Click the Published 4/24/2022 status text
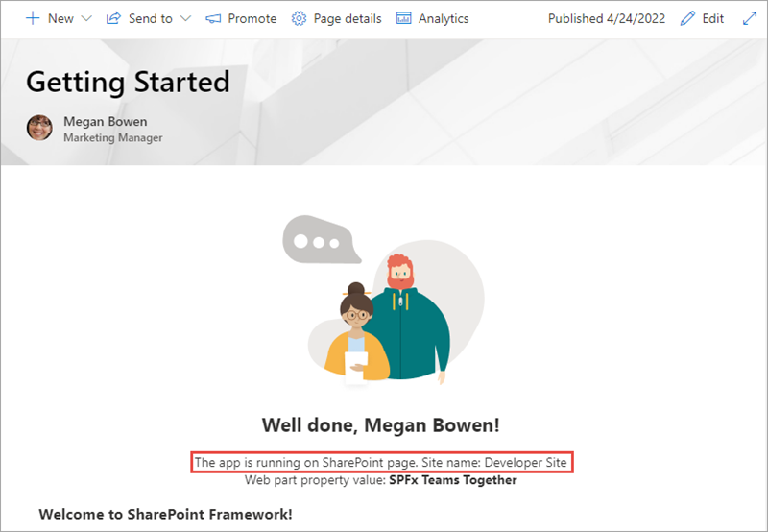Viewport: 768px width, 532px height. (x=607, y=18)
